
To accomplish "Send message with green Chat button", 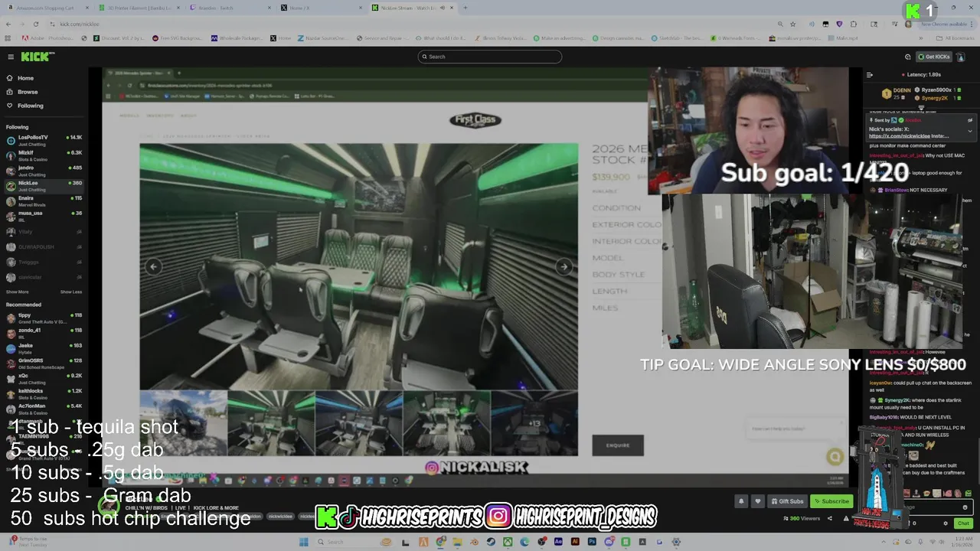I will pyautogui.click(x=963, y=523).
